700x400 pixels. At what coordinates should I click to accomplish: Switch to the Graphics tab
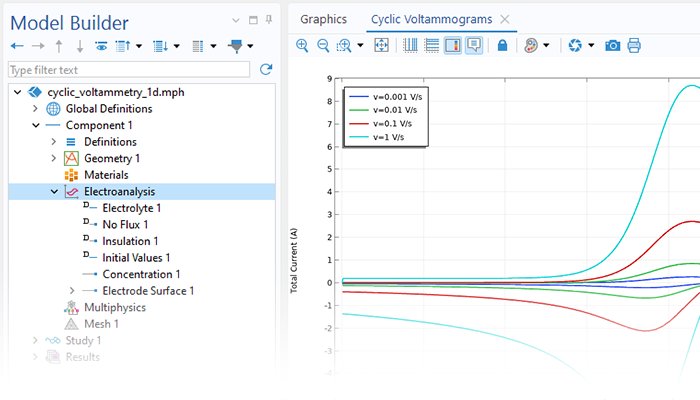click(323, 19)
